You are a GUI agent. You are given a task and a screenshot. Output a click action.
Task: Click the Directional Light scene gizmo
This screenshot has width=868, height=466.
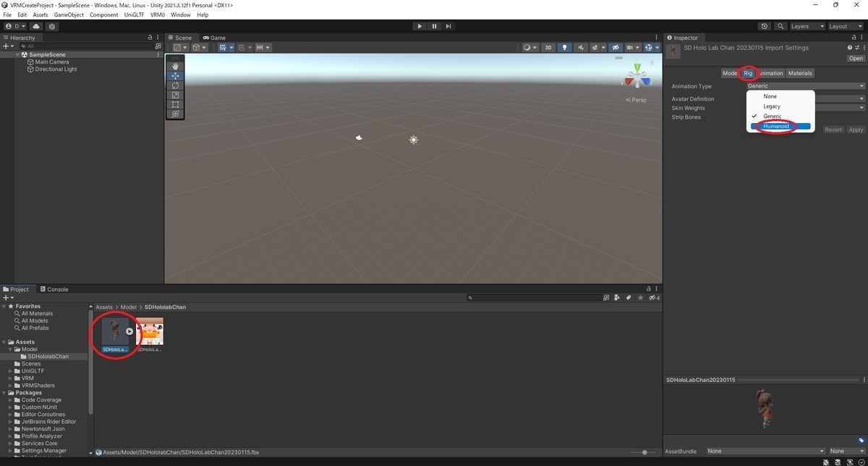[x=414, y=140]
